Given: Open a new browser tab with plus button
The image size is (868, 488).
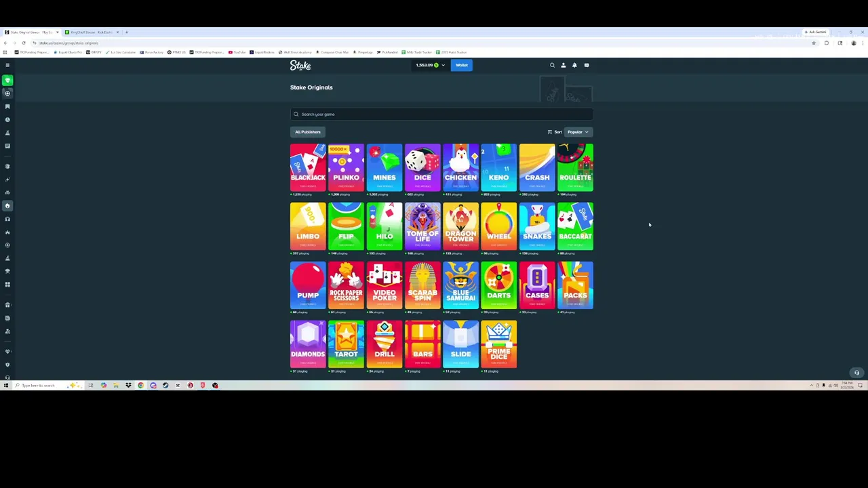Looking at the screenshot, I should coord(126,32).
